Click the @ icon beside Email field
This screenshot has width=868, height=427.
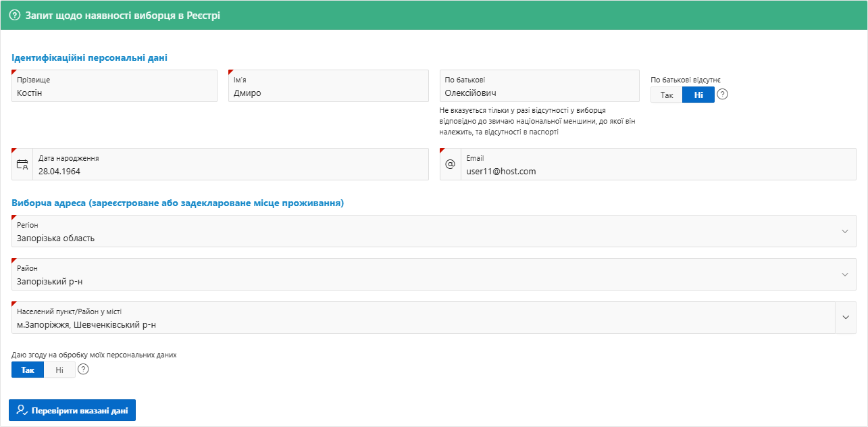(x=451, y=164)
